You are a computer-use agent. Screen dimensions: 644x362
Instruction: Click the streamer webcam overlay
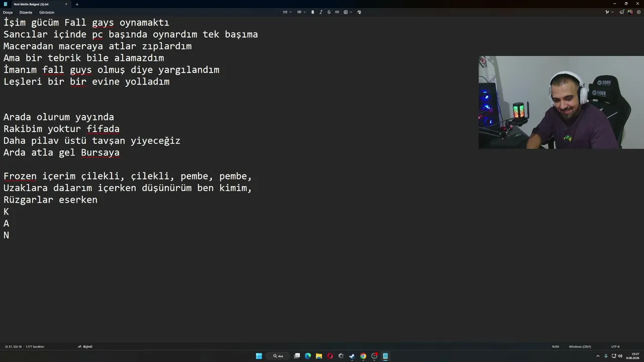tap(561, 102)
